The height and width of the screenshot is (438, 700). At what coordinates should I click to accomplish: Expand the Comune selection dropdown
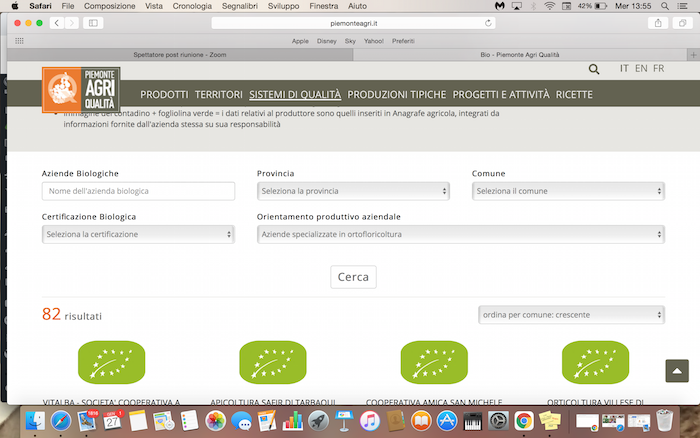click(568, 191)
